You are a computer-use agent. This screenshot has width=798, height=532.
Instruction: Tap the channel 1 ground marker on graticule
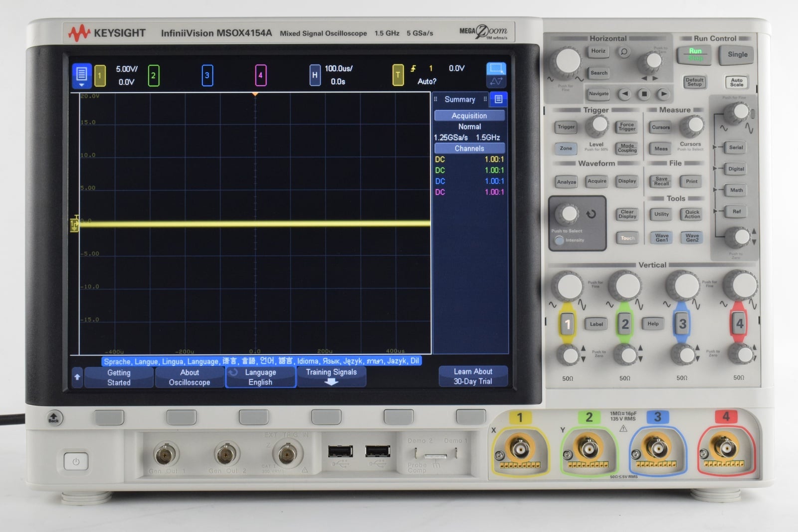point(74,224)
